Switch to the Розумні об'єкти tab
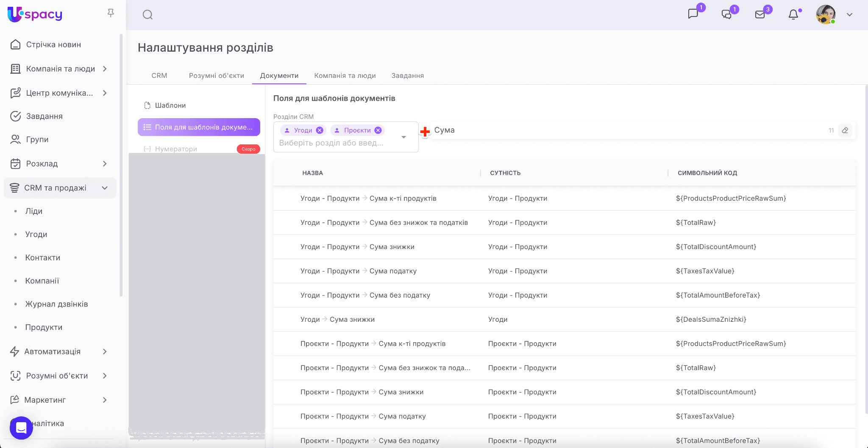 coord(216,76)
